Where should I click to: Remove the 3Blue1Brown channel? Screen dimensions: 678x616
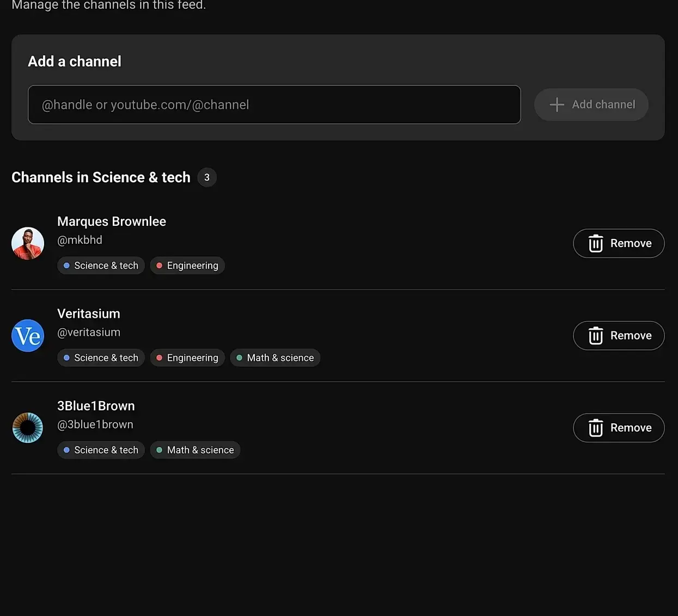coord(619,428)
